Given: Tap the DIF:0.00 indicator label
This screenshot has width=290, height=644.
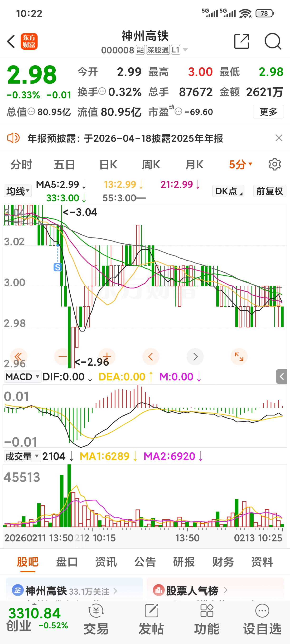Looking at the screenshot, I should coord(67,377).
